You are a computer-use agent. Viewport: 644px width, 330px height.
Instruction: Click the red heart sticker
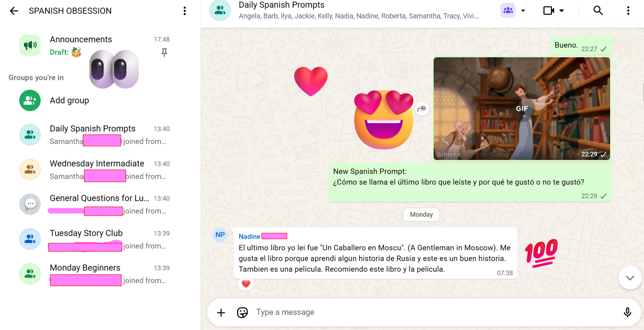tap(311, 81)
